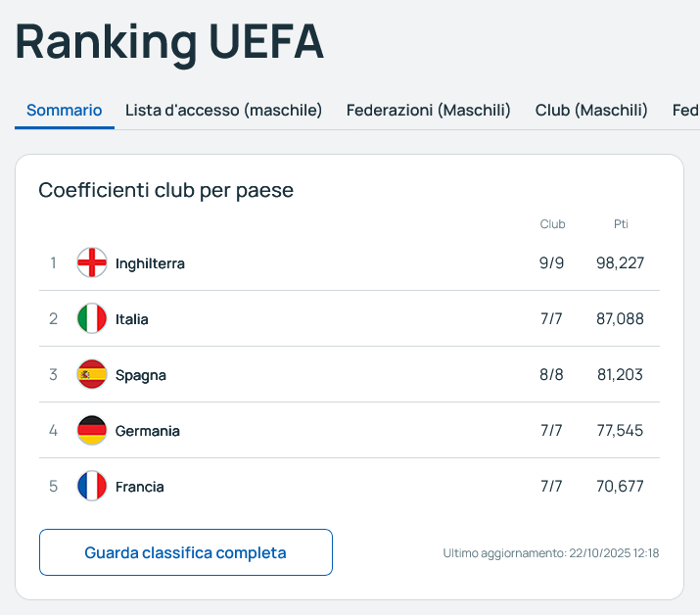Select the Germania country name
Viewport: 700px width, 615px height.
pyautogui.click(x=148, y=431)
